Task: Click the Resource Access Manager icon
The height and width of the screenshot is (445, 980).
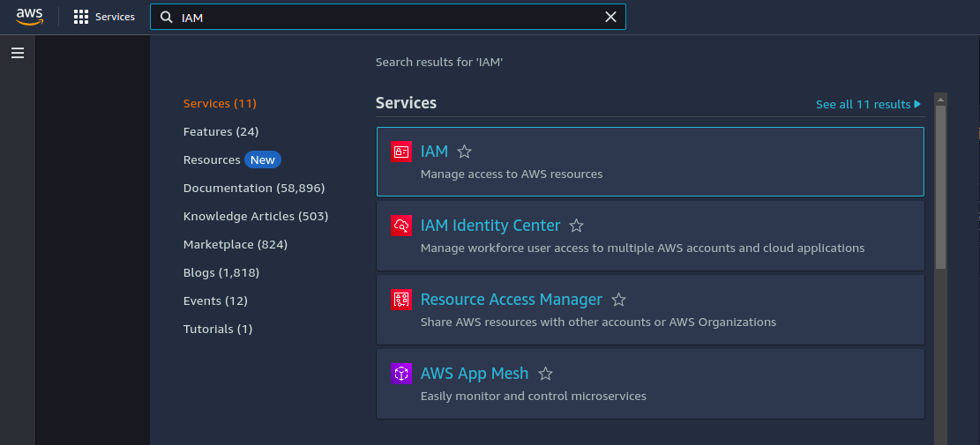Action: click(401, 300)
